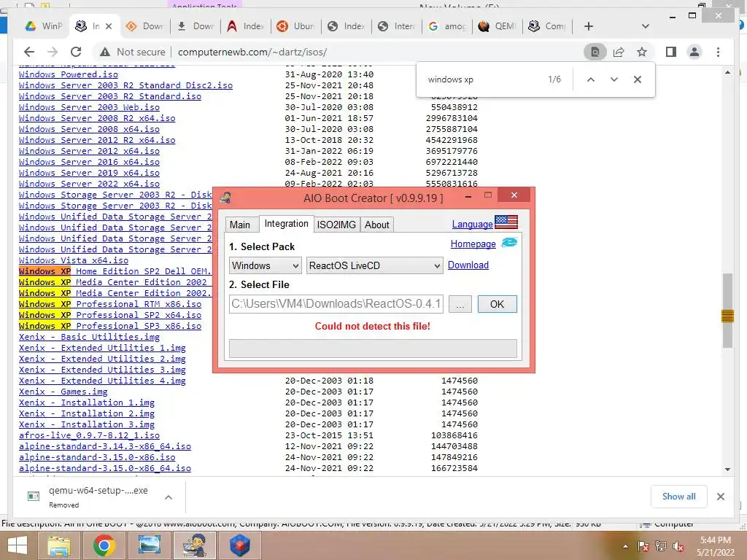Open the Homepage link
This screenshot has width=747, height=560.
[x=473, y=244]
